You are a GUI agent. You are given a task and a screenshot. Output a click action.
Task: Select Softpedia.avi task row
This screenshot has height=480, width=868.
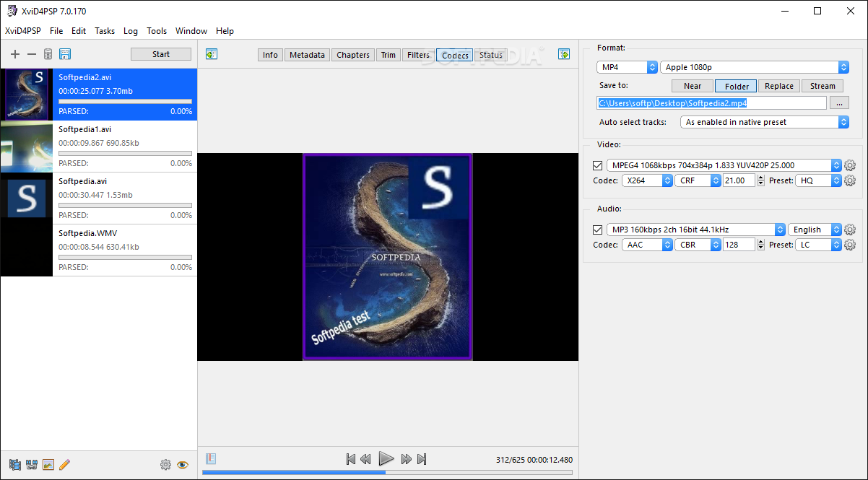click(98, 198)
